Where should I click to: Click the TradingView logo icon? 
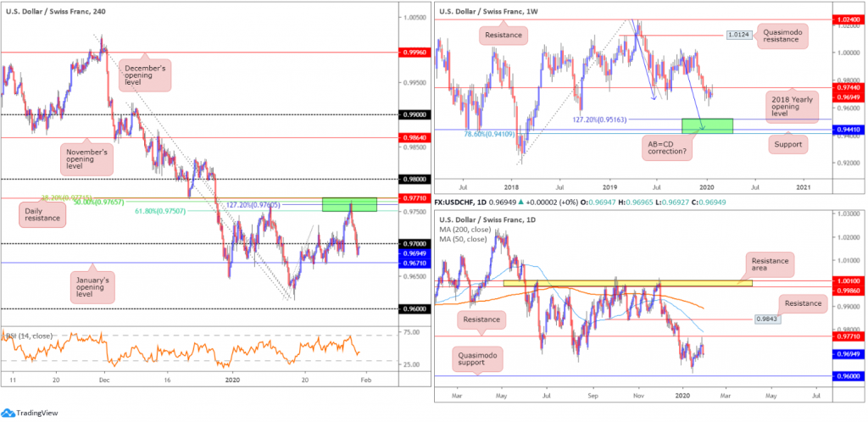[x=8, y=413]
